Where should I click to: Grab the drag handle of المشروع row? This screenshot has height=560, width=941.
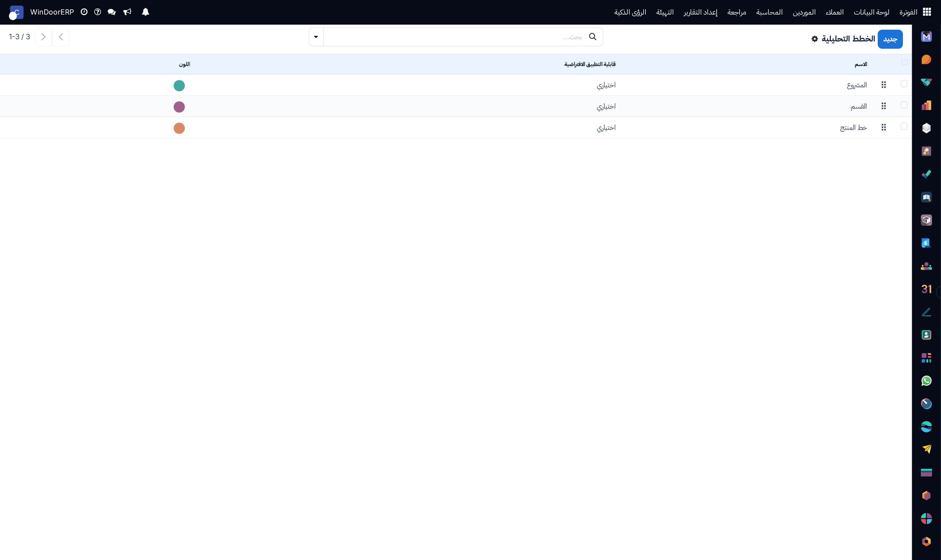pyautogui.click(x=884, y=85)
